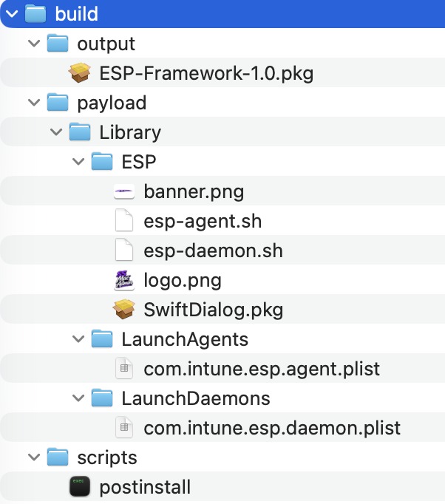Collapse the ESP folder chevron

click(77, 163)
